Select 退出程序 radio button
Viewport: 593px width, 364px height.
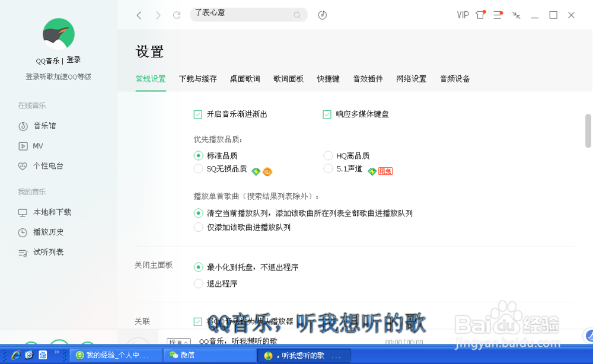[x=198, y=283]
